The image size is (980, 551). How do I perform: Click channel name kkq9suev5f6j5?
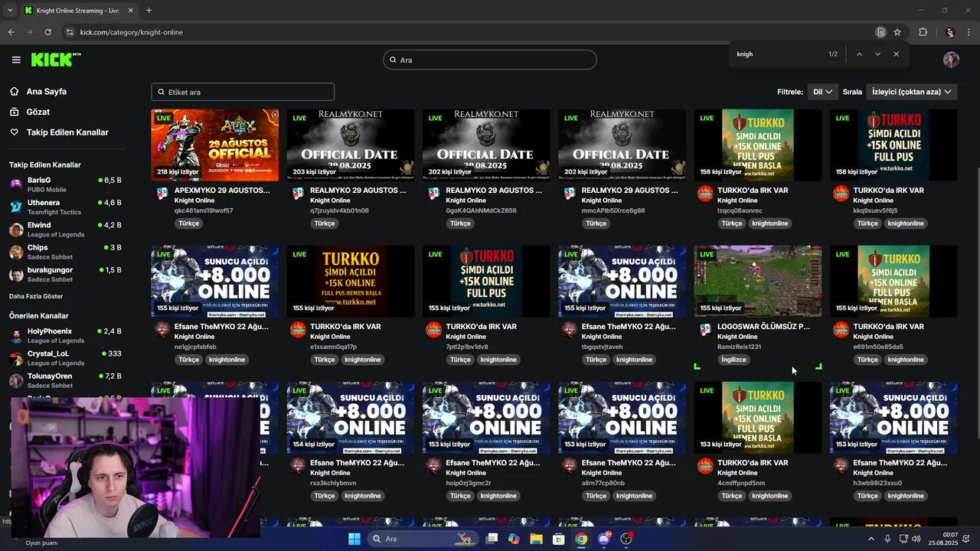[x=875, y=210]
